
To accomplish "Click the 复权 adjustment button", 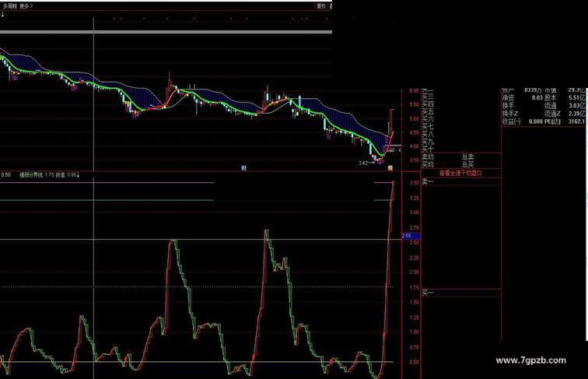I will 321,6.
